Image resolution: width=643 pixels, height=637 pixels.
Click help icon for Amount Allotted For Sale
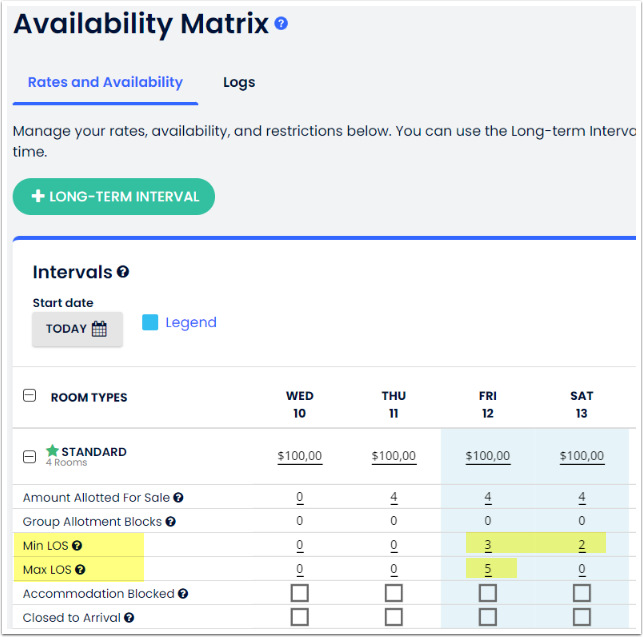point(178,497)
